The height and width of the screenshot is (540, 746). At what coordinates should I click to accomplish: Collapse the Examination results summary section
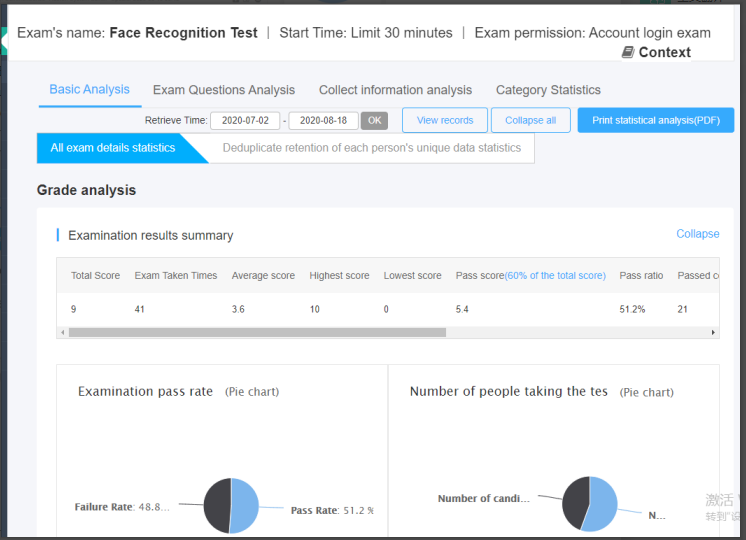(697, 234)
